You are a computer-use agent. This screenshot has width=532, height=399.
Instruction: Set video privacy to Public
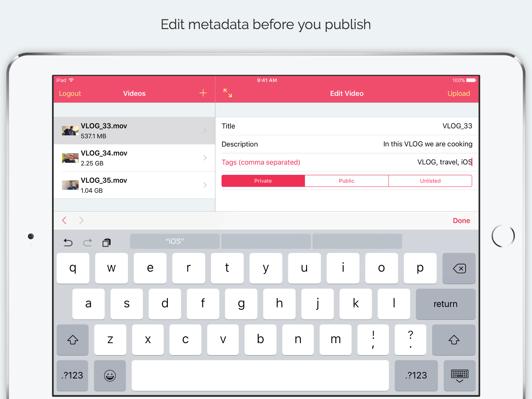click(x=347, y=181)
